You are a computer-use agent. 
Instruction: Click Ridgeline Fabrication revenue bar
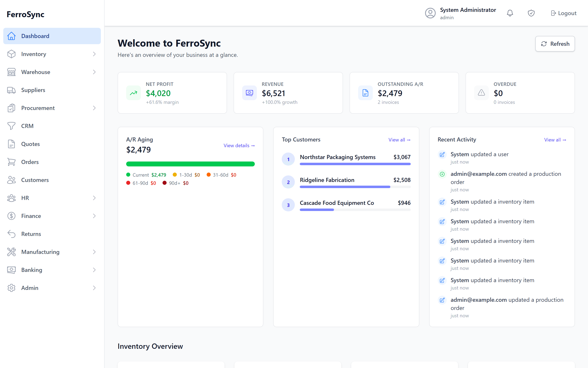click(x=345, y=187)
